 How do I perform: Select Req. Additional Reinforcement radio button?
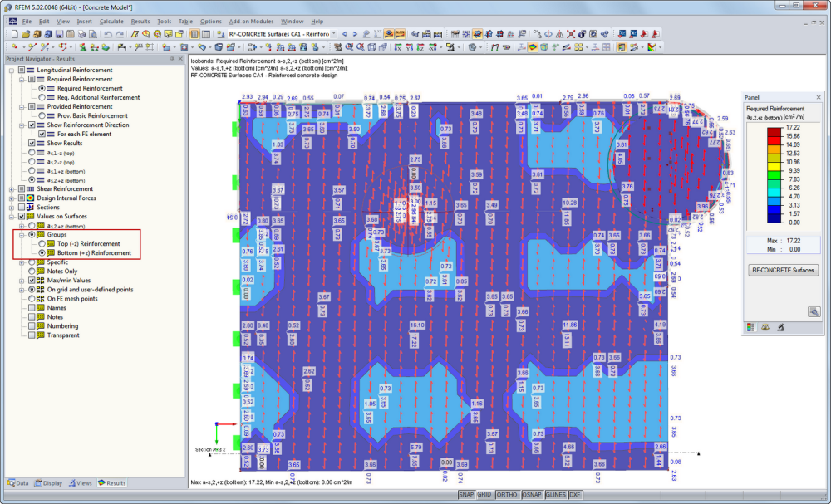[x=42, y=97]
